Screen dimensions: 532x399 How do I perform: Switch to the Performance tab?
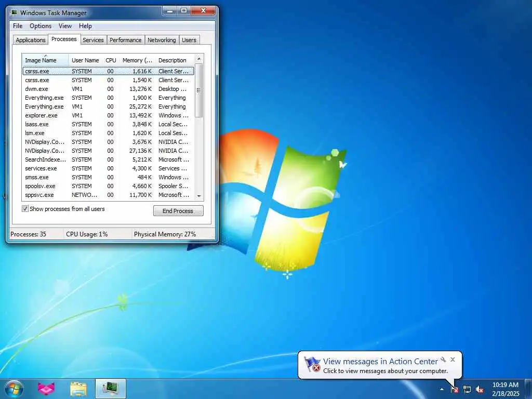pos(126,40)
